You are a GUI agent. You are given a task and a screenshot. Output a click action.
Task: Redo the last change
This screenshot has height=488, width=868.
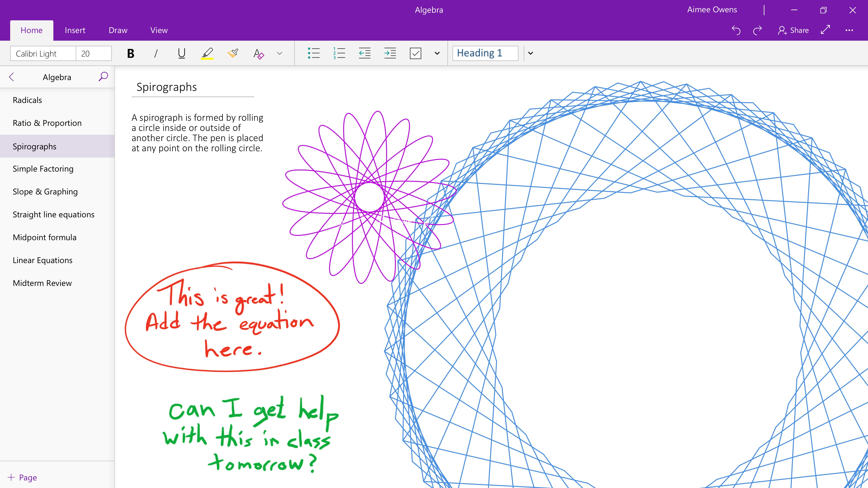tap(757, 30)
